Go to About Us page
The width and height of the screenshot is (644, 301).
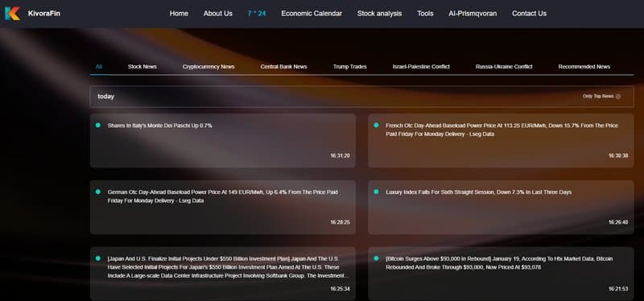pyautogui.click(x=217, y=14)
